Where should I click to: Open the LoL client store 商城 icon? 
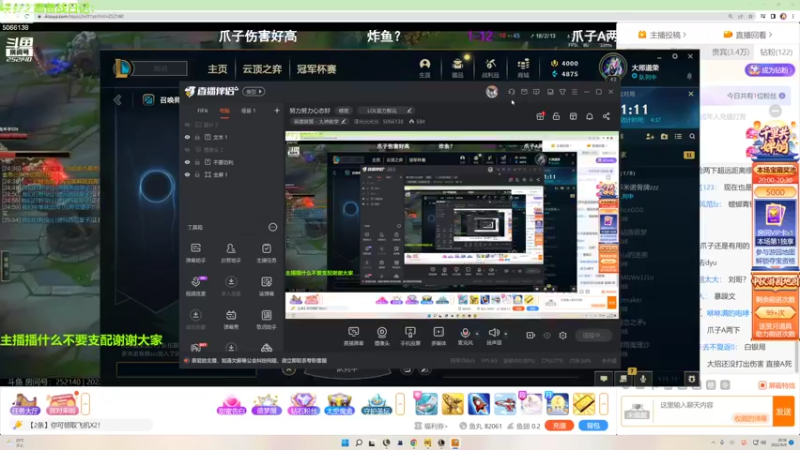tap(523, 68)
